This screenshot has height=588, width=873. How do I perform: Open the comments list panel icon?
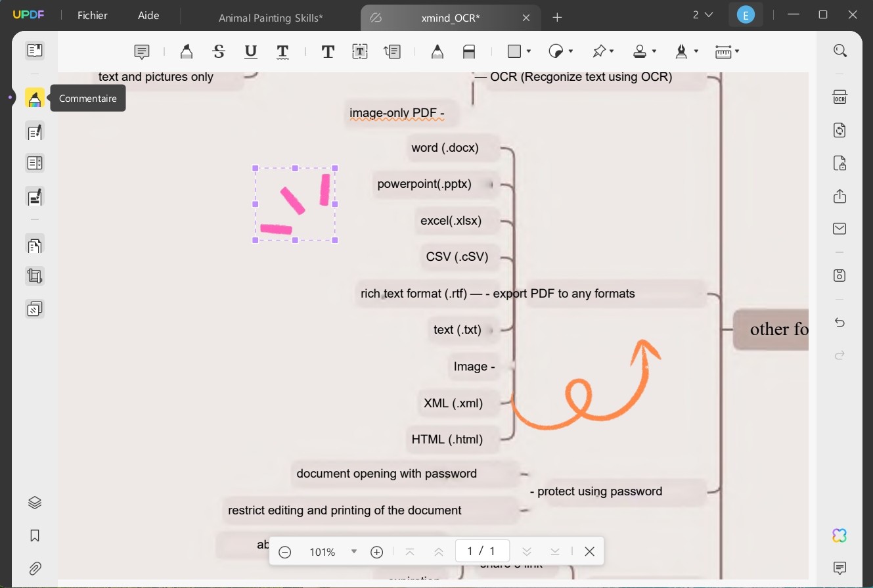click(x=839, y=568)
